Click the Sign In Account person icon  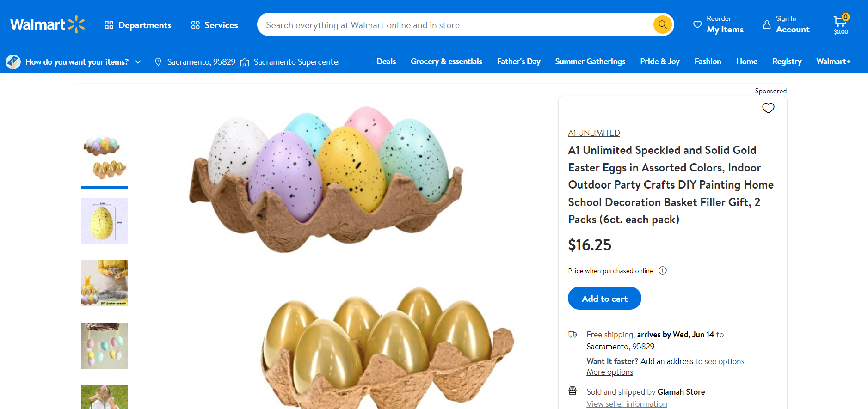(x=767, y=24)
